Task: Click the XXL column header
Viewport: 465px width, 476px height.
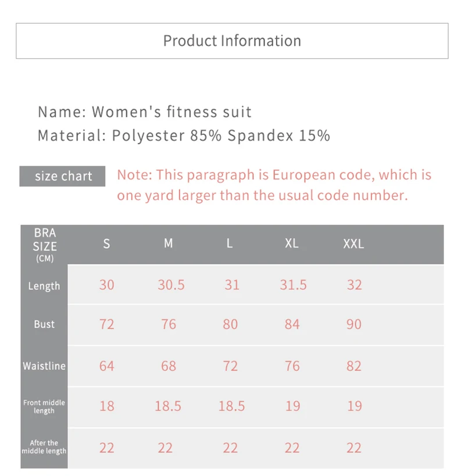Action: (x=353, y=244)
